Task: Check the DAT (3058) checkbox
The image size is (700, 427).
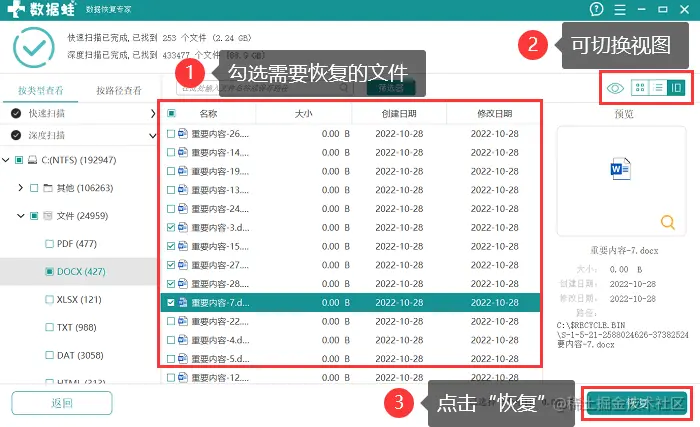Action: point(49,356)
